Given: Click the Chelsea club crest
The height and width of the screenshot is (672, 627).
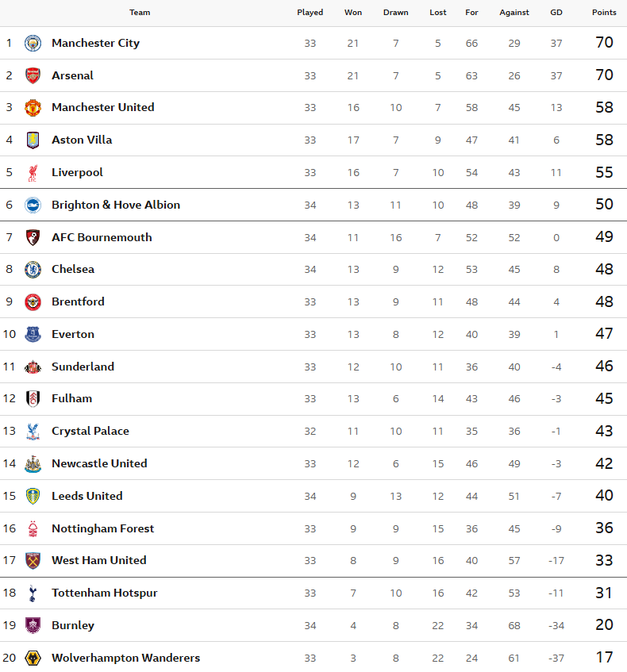Looking at the screenshot, I should click(x=33, y=269).
